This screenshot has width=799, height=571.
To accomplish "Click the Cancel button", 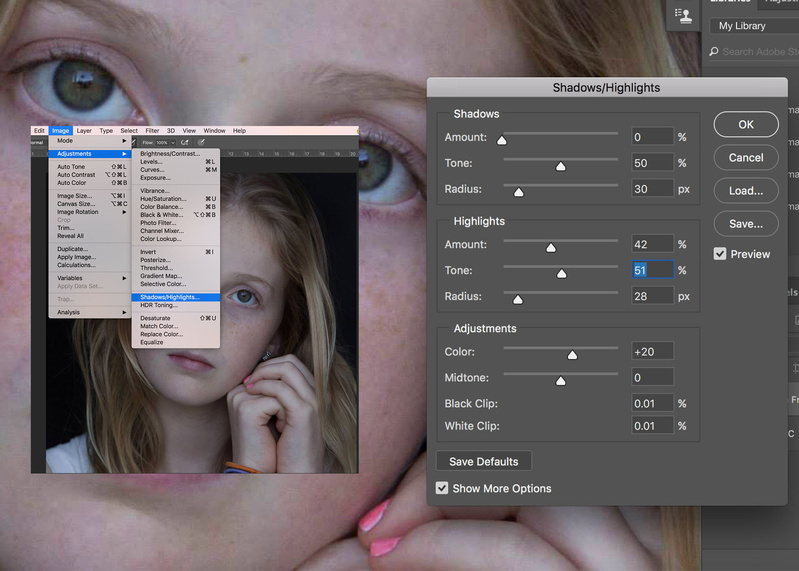I will [745, 157].
